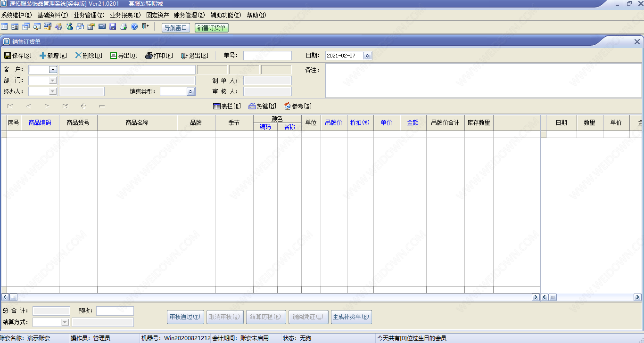Open column settings 表栏[B]

tap(227, 106)
